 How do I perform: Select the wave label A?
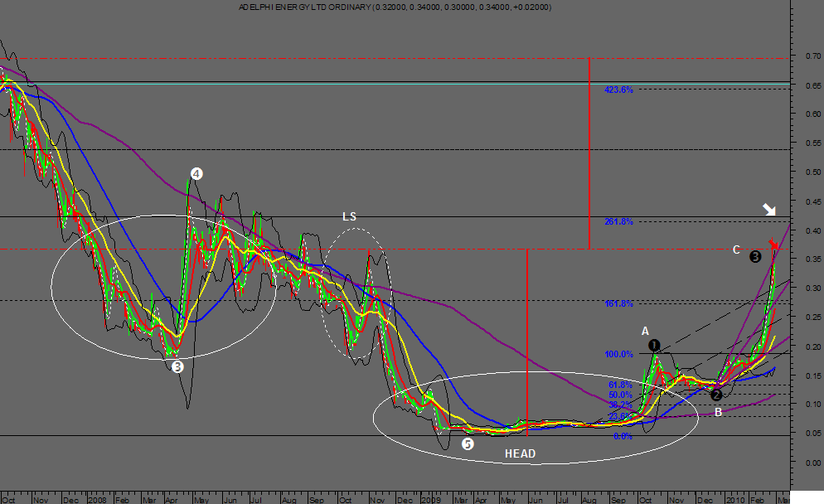coord(645,331)
